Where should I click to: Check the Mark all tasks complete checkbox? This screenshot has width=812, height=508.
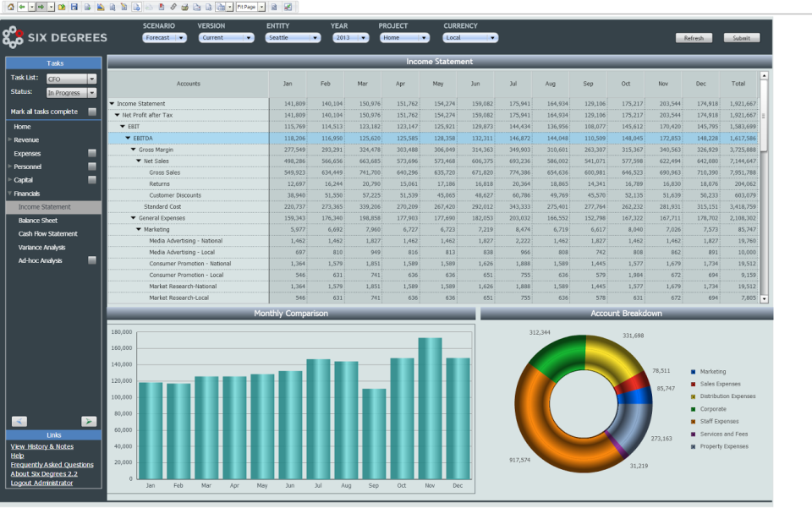point(92,112)
